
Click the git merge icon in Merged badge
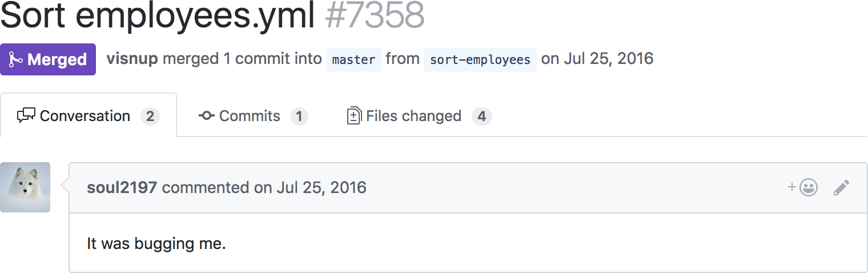pos(15,59)
